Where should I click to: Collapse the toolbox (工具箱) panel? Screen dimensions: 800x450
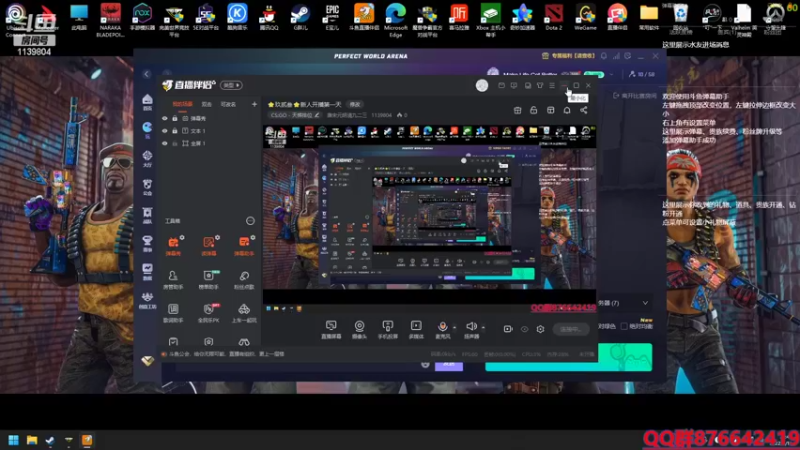[250, 221]
